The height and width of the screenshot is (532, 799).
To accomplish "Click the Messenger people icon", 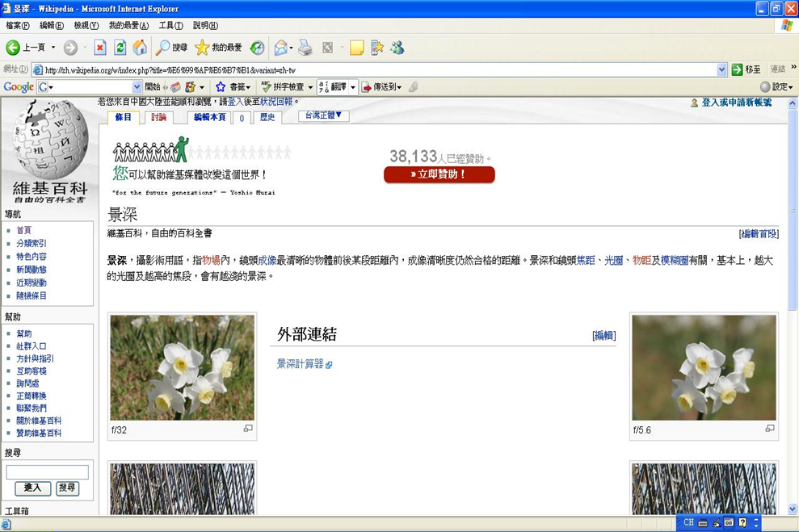I will click(x=397, y=48).
